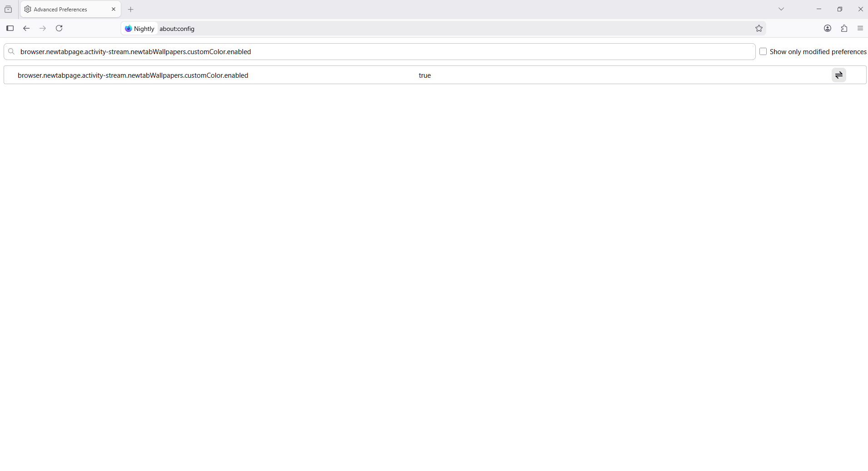Viewport: 868px width, 471px height.
Task: Minimize the Nightly browser window
Action: click(819, 9)
